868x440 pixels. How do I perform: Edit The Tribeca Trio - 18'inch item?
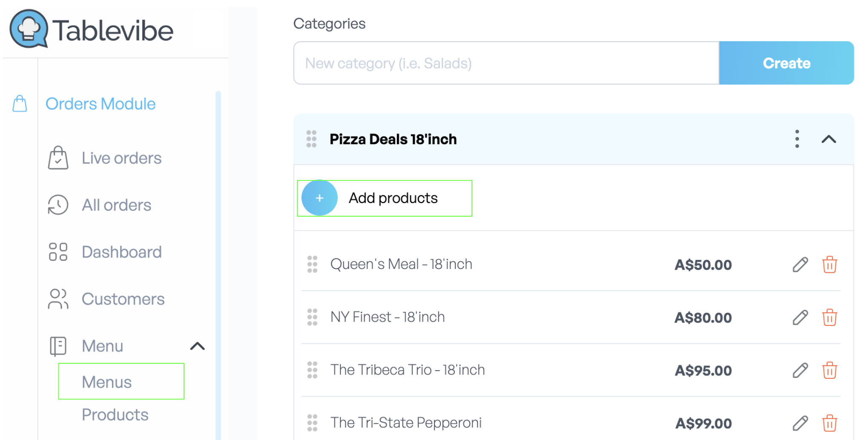(800, 370)
